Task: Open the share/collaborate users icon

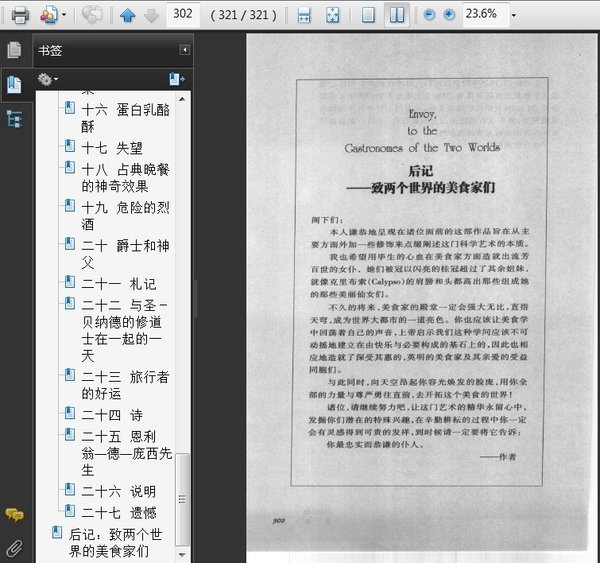Action: pos(49,15)
